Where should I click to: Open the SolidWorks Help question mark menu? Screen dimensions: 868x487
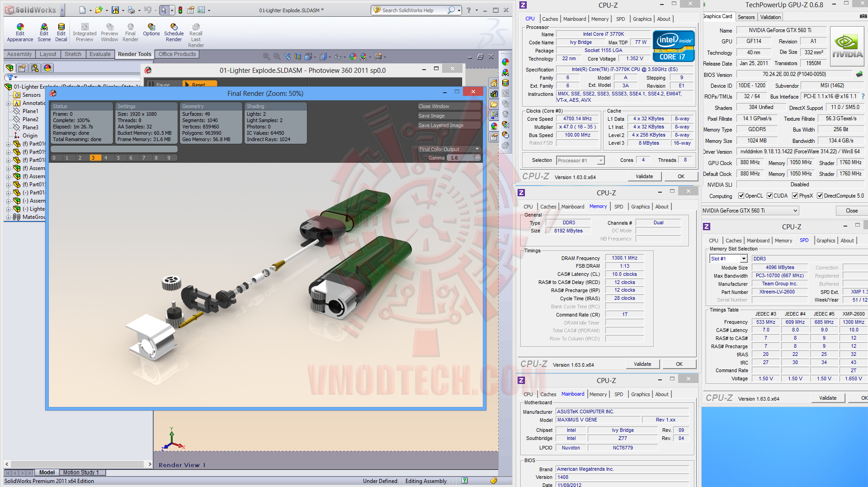(468, 10)
